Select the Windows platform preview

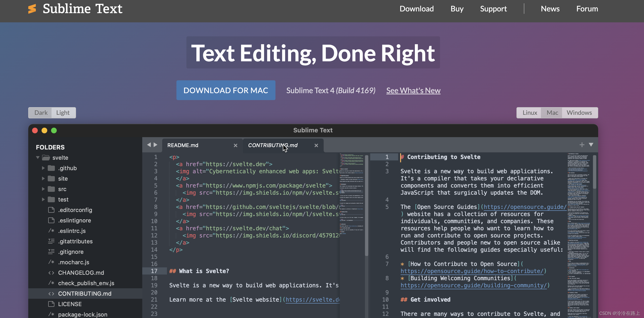[x=579, y=113]
